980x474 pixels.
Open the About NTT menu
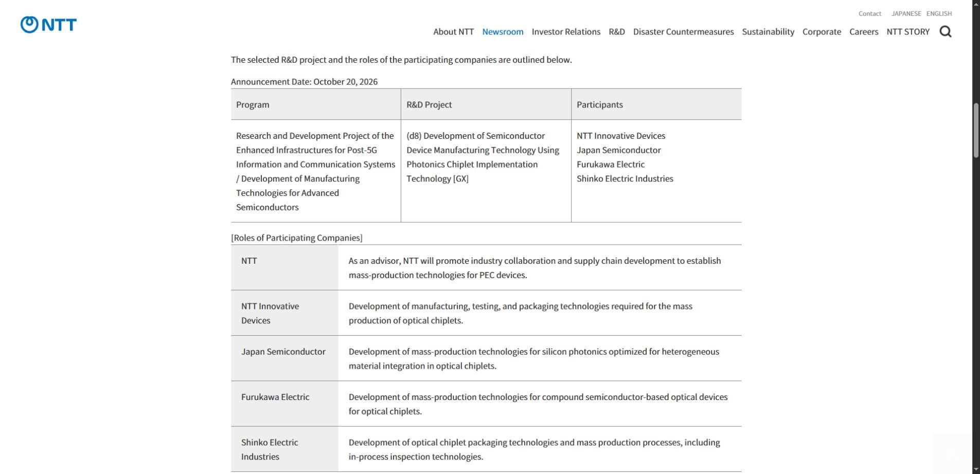(x=453, y=32)
